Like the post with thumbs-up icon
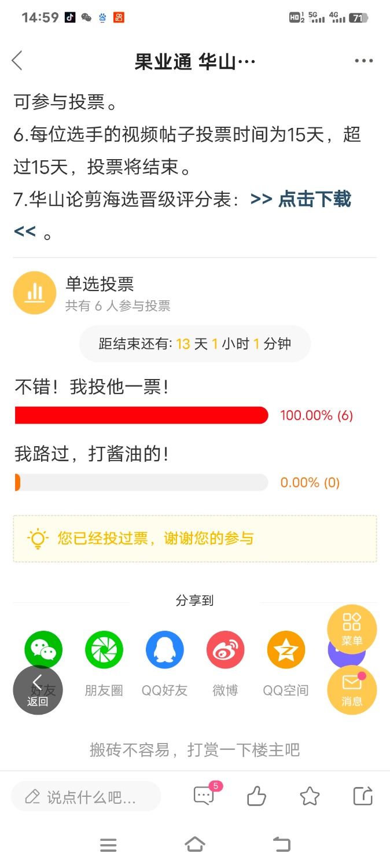This screenshot has height=868, width=390. coord(256,797)
